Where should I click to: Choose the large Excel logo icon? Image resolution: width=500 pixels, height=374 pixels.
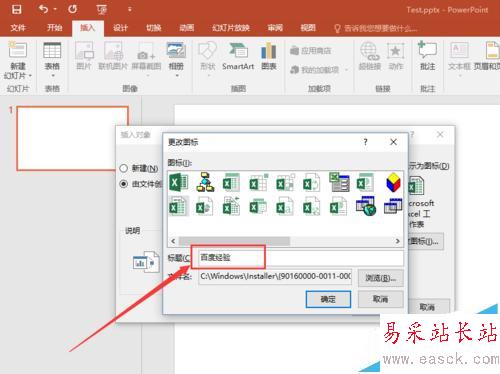pyautogui.click(x=179, y=183)
